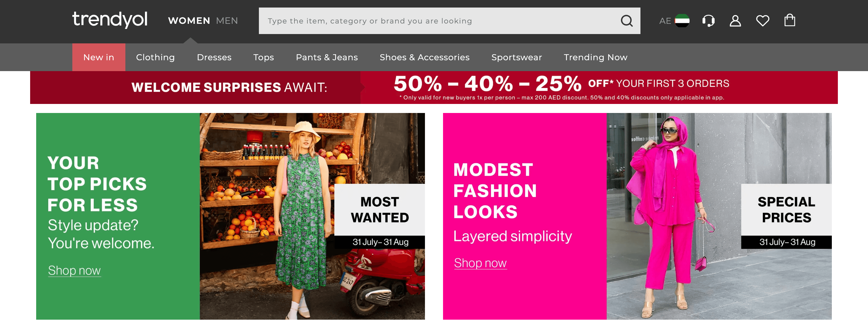Open the New in menu
Viewport: 868px width, 326px height.
click(x=99, y=57)
